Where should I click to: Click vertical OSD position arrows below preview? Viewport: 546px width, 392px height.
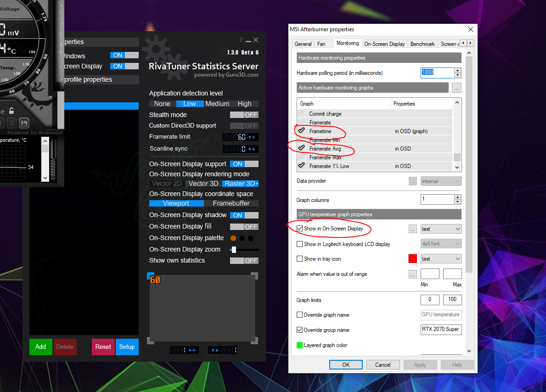click(215, 350)
